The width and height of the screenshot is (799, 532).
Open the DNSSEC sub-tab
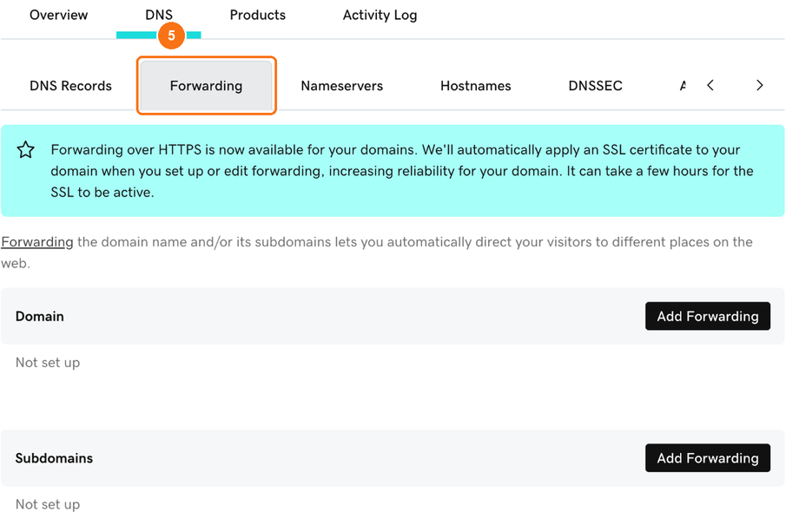click(x=595, y=86)
